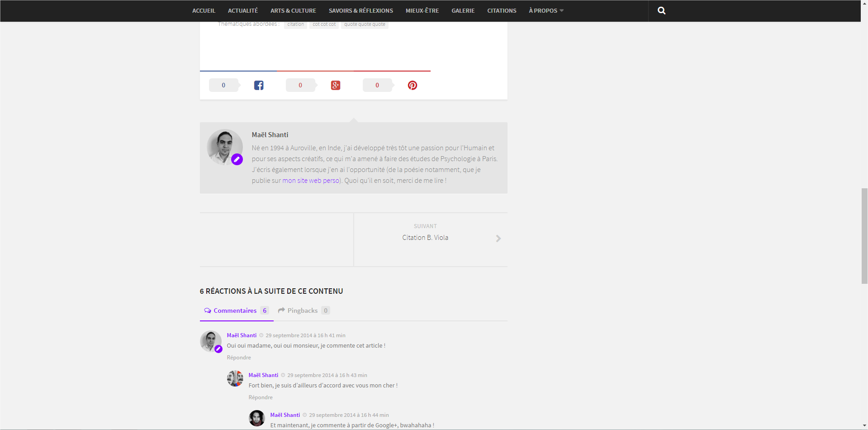This screenshot has width=868, height=430.
Task: Click timestamp '29 septembre 2014 à 16 h 43 min'
Action: point(327,375)
